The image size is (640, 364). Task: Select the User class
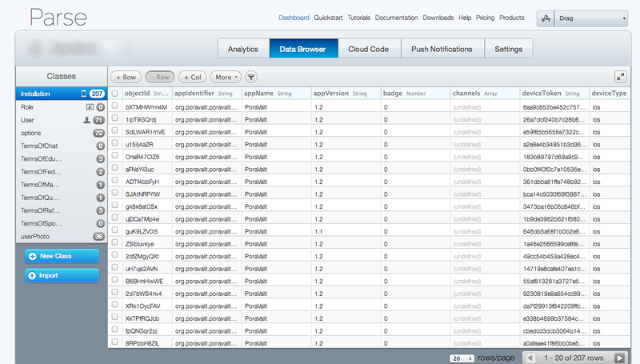tap(62, 120)
